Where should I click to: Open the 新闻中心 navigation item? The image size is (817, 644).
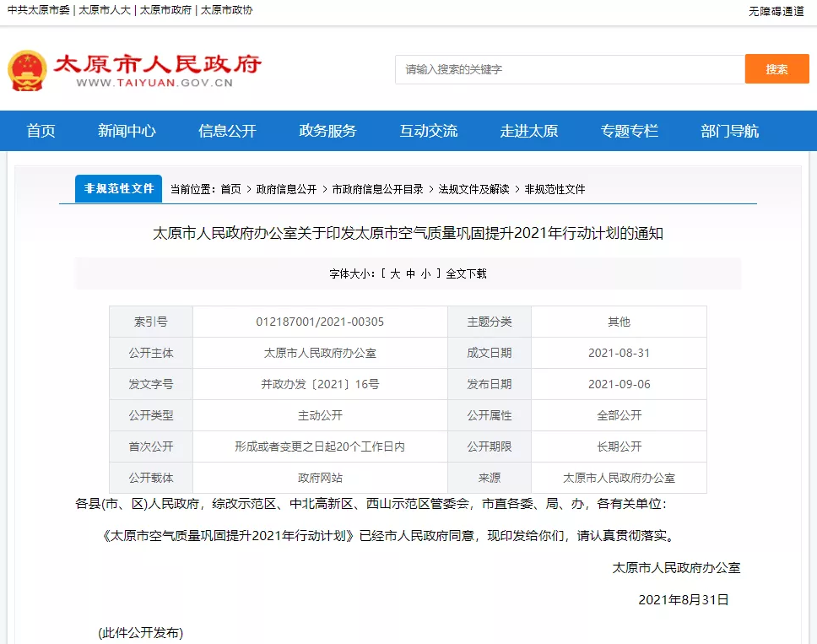127,131
